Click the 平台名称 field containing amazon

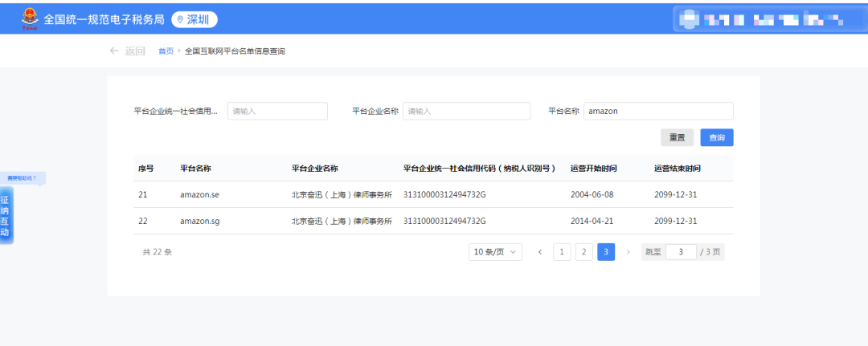(x=657, y=111)
